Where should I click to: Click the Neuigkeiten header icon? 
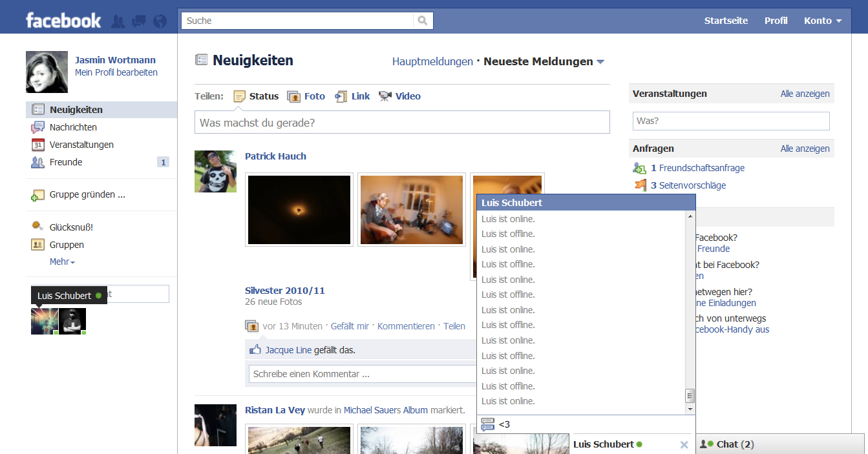tap(202, 60)
